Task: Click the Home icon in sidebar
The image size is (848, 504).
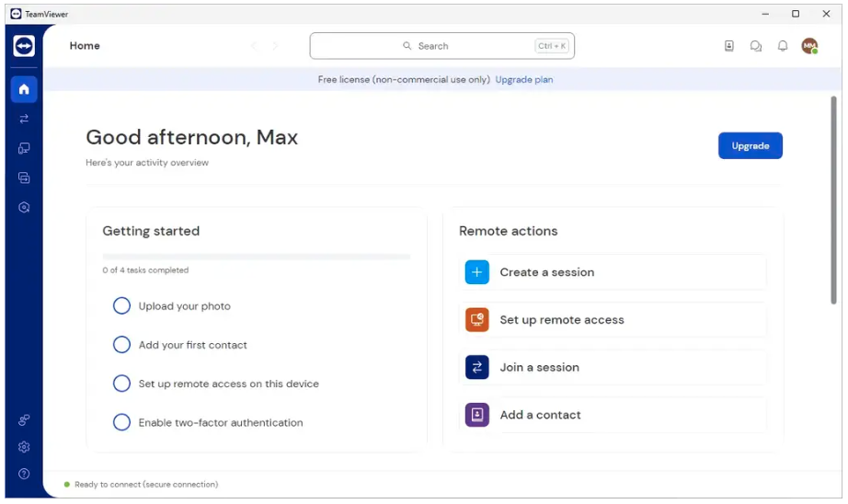Action: point(24,89)
